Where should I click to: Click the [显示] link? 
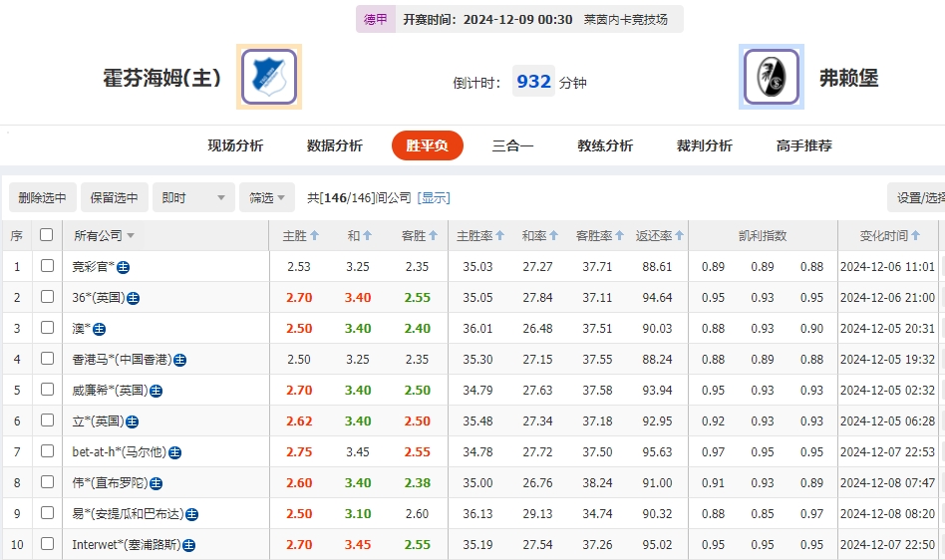[x=434, y=197]
